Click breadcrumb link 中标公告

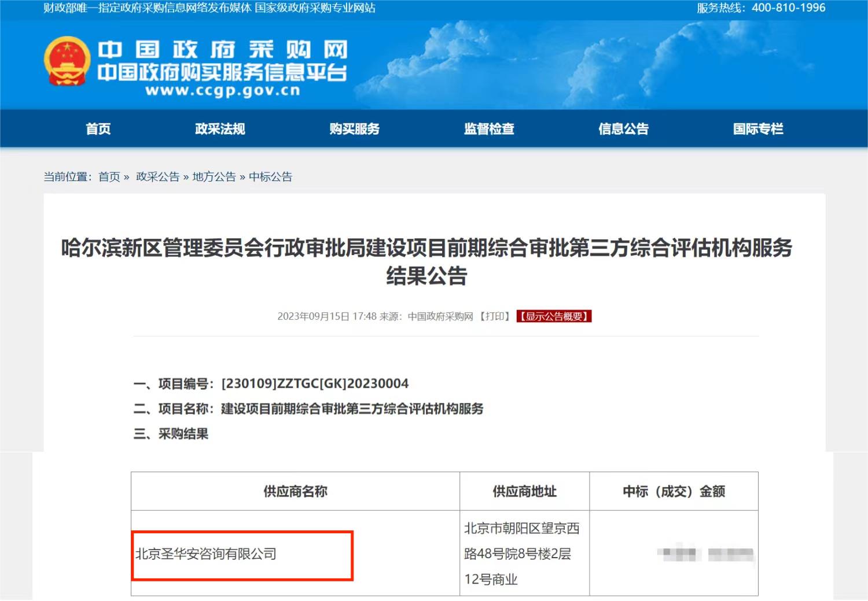pos(270,177)
